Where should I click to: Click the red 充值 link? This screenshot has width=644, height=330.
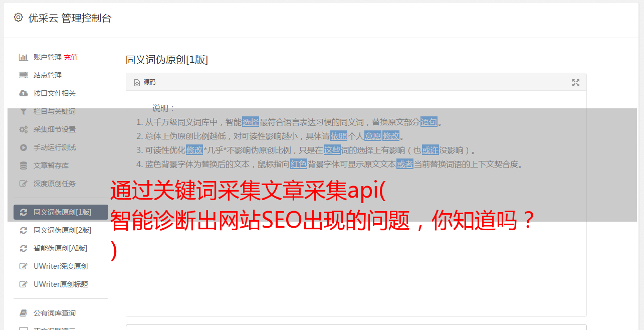pyautogui.click(x=71, y=57)
